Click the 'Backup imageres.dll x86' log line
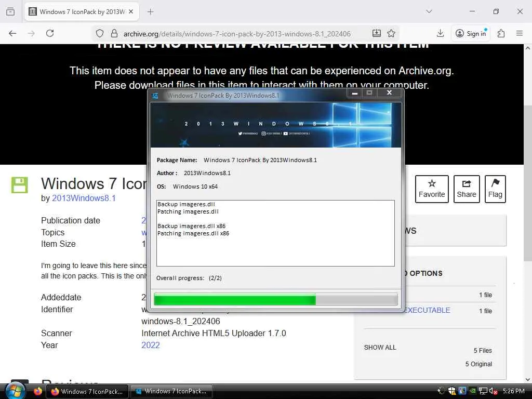The height and width of the screenshot is (399, 532). [x=191, y=226]
